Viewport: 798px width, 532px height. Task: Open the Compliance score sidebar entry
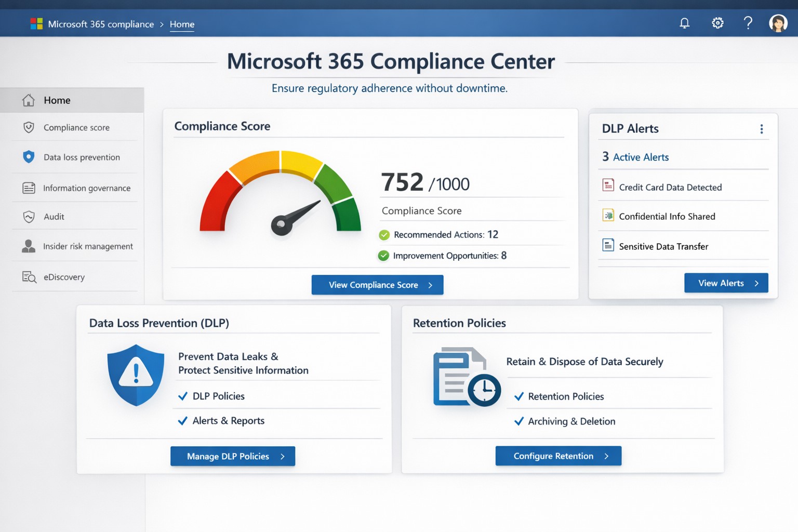tap(76, 127)
